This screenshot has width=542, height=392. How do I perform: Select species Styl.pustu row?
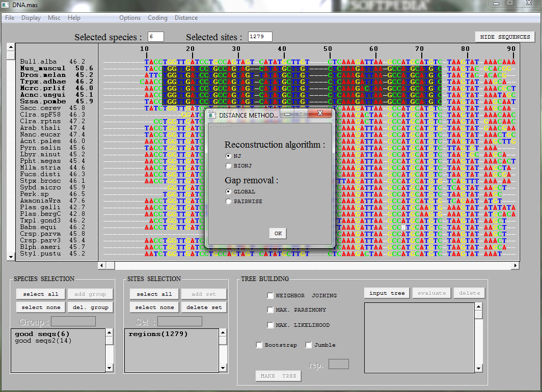(x=52, y=254)
